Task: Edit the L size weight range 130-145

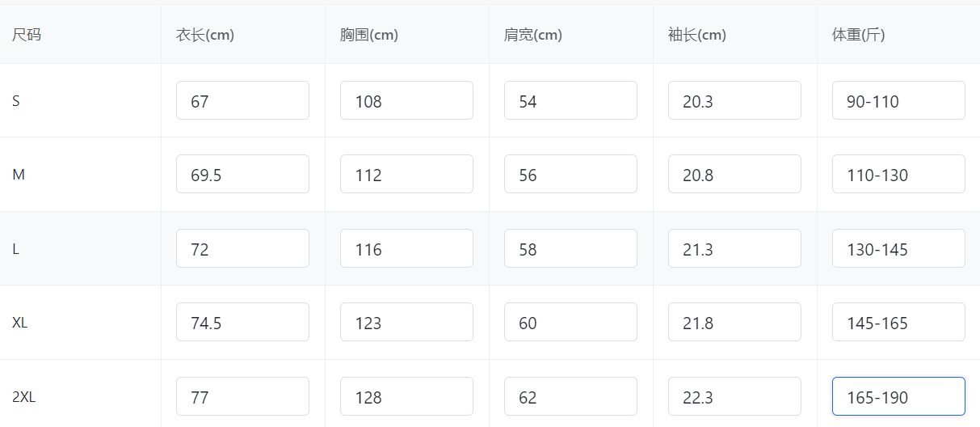Action: click(x=898, y=249)
